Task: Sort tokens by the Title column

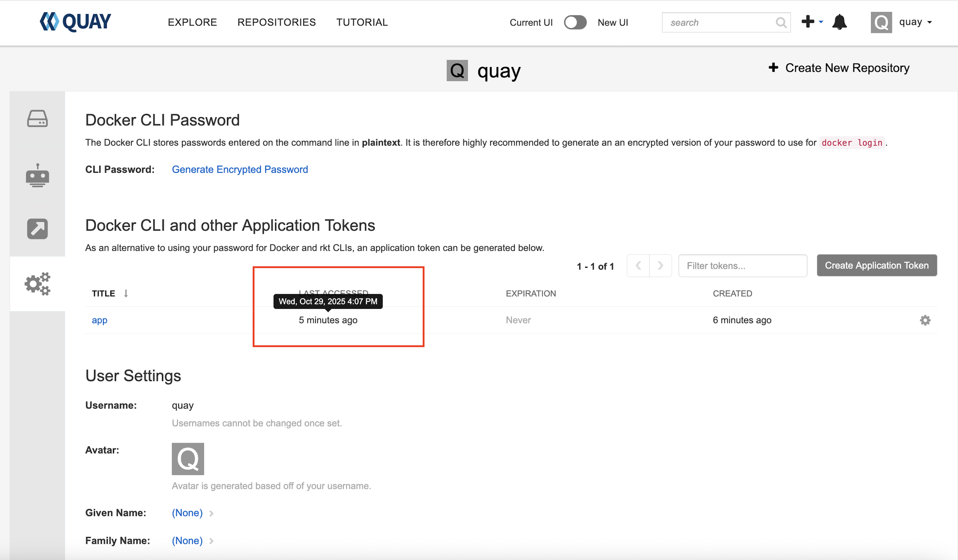Action: pyautogui.click(x=103, y=293)
